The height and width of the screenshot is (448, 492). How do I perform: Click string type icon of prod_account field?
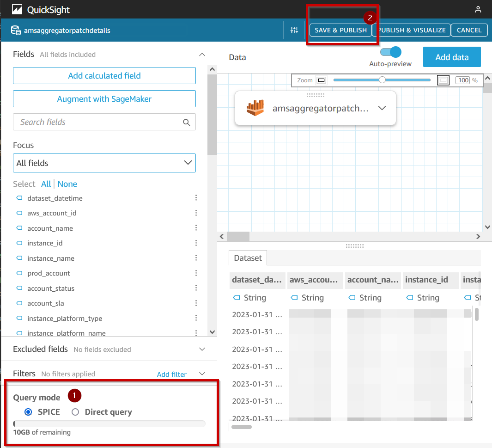pyautogui.click(x=19, y=273)
